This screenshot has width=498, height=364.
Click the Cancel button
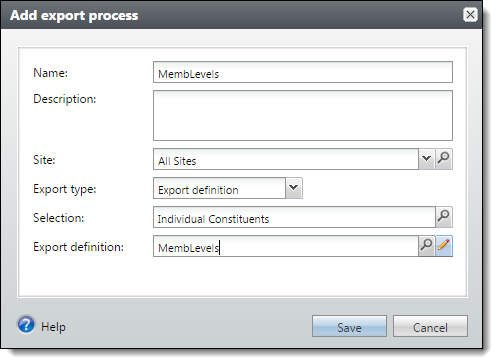[430, 326]
